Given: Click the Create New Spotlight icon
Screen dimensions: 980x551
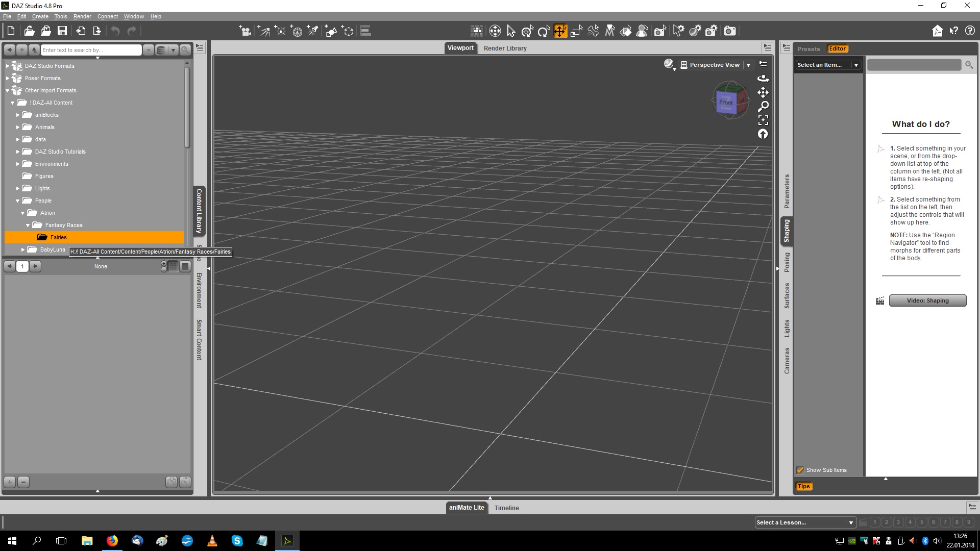Looking at the screenshot, I should tap(313, 31).
